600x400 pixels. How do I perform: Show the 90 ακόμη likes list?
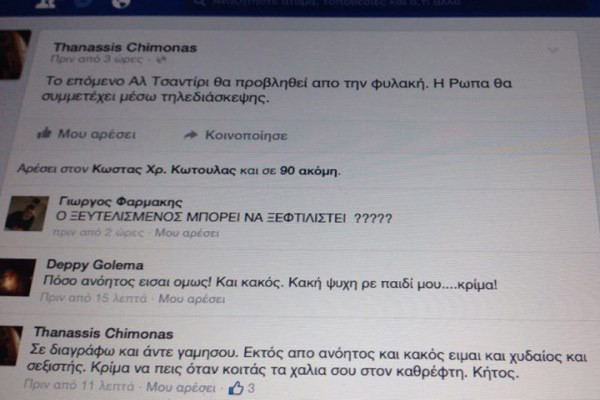(x=309, y=171)
